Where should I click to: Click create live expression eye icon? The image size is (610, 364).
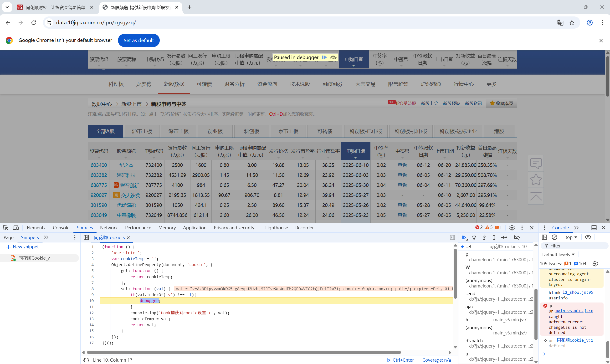[x=588, y=237]
